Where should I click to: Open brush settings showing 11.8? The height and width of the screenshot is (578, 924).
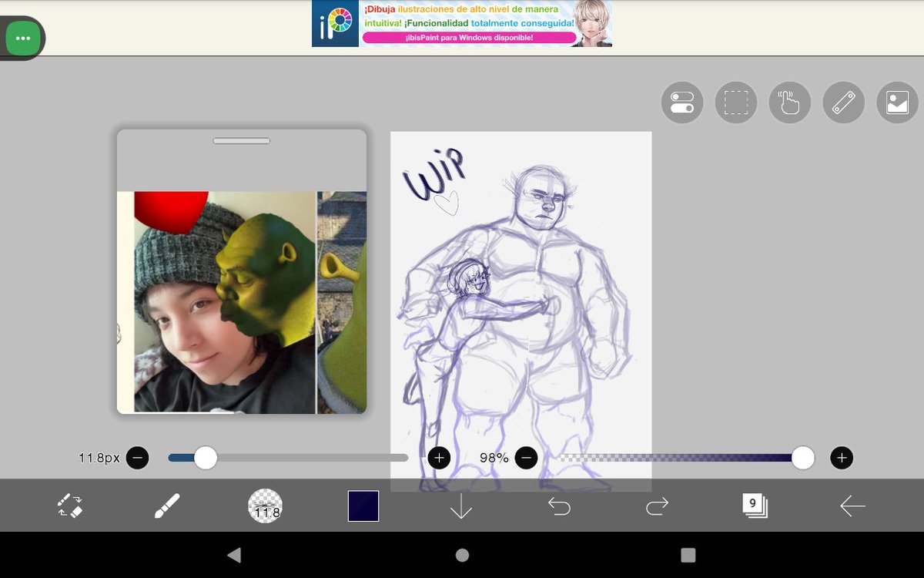click(265, 506)
